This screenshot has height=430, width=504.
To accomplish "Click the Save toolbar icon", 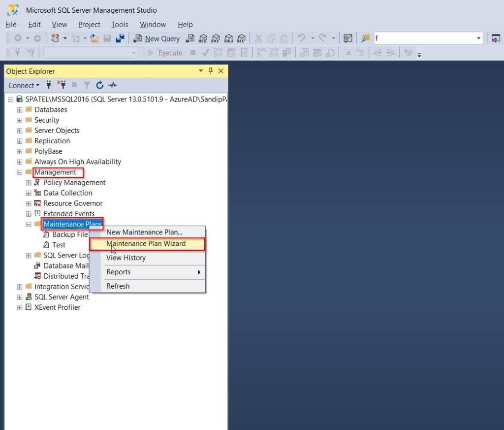I will pyautogui.click(x=107, y=38).
